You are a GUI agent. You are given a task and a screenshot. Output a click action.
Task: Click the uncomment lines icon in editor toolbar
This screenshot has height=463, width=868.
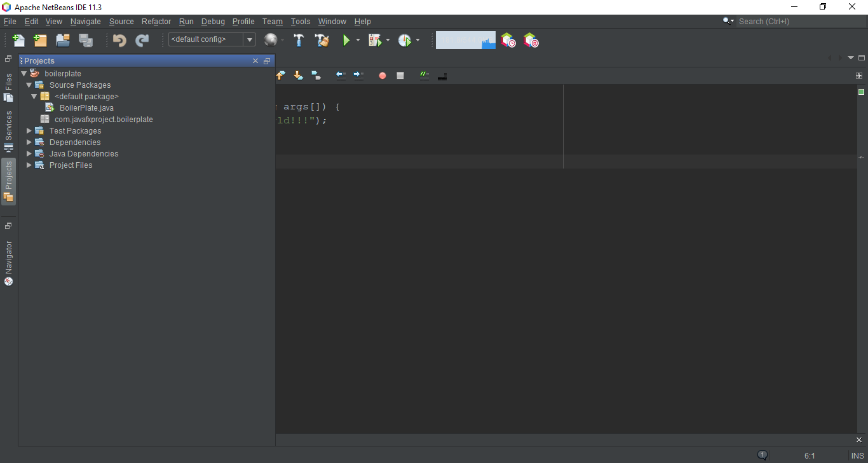[442, 76]
